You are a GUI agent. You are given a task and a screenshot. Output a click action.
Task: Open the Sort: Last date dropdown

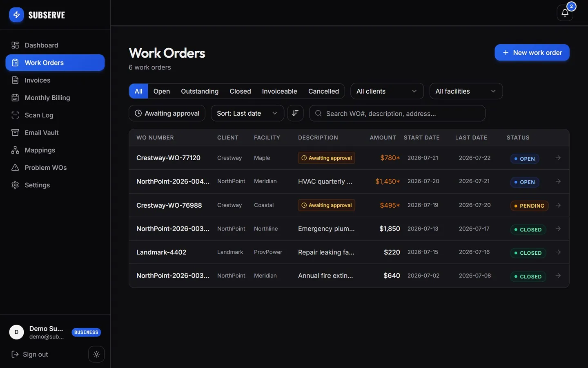coord(247,113)
